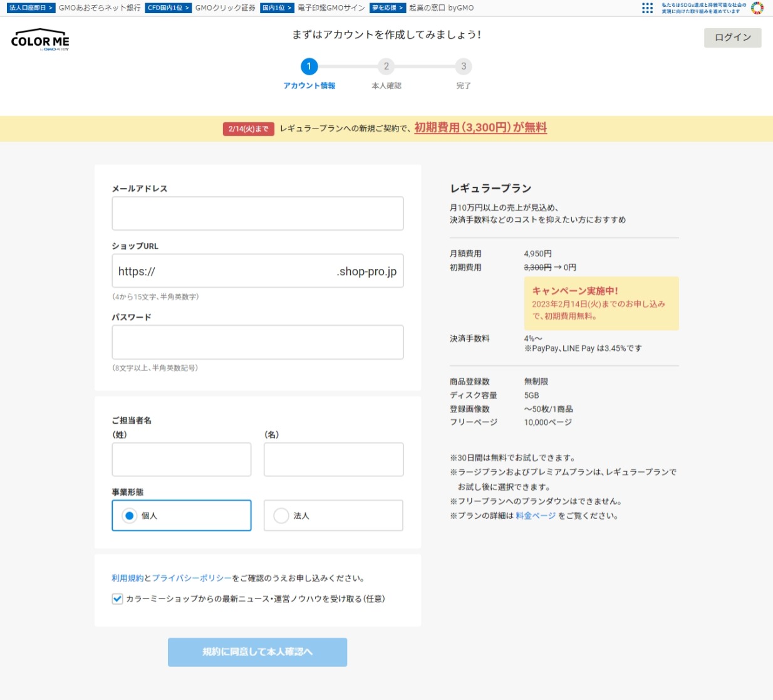This screenshot has height=700, width=773.
Task: Select the 法人 business type radio
Action: (x=281, y=516)
